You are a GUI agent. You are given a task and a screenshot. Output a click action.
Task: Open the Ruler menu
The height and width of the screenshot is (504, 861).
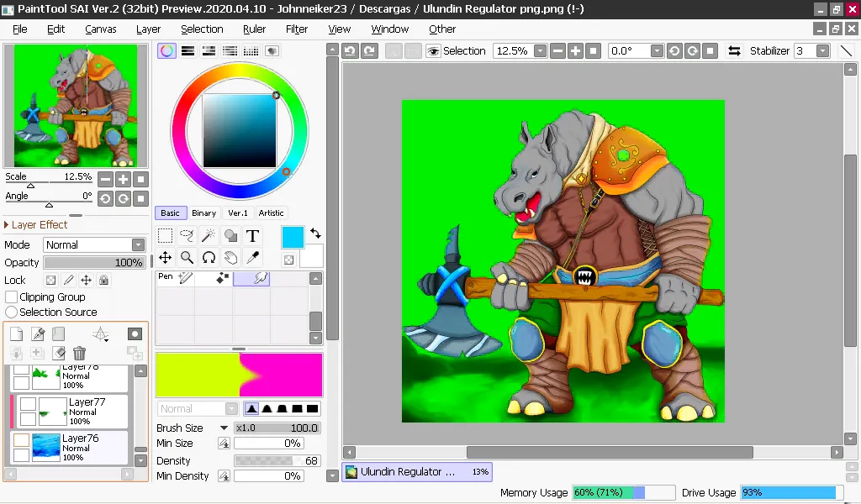(x=254, y=29)
